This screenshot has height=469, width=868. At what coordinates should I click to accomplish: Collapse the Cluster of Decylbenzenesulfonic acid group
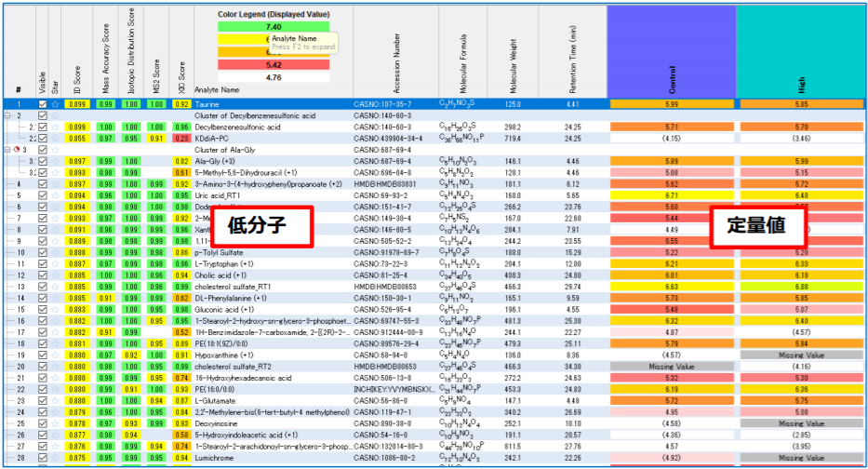coord(7,115)
